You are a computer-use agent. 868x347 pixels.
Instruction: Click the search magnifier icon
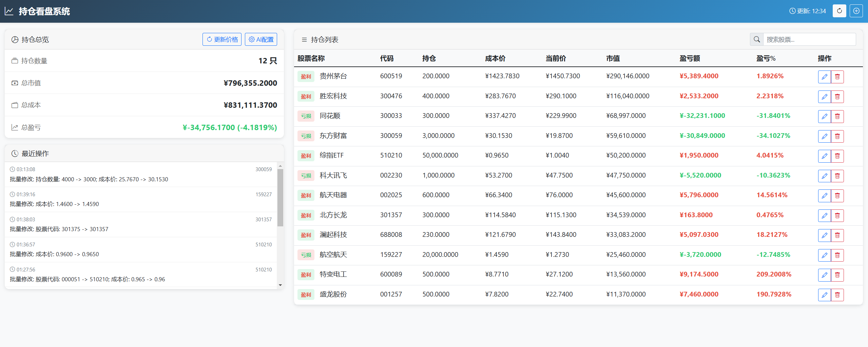[757, 39]
